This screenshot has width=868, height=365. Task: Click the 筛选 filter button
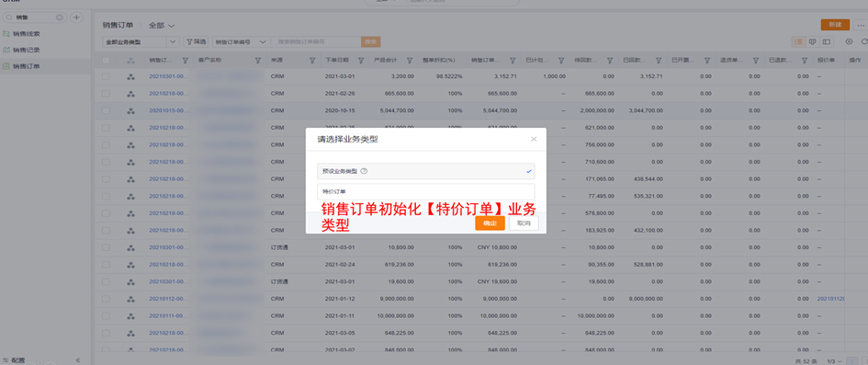pyautogui.click(x=196, y=41)
